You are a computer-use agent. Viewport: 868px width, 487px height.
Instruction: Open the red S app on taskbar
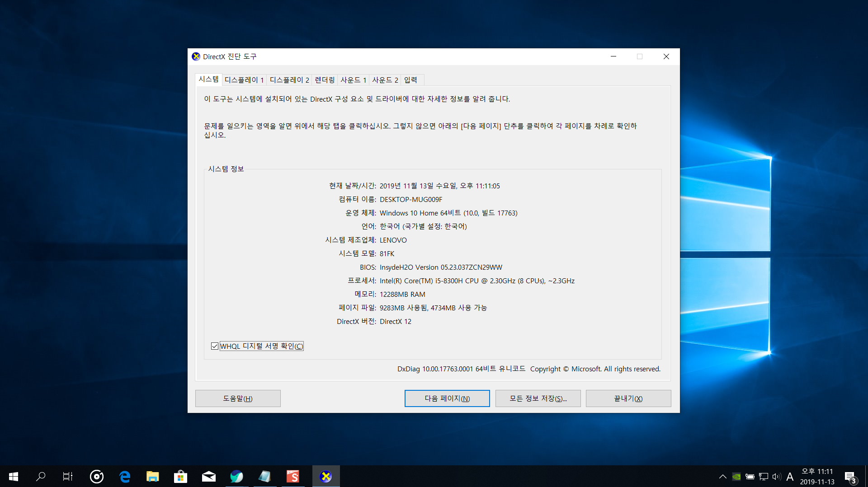292,476
